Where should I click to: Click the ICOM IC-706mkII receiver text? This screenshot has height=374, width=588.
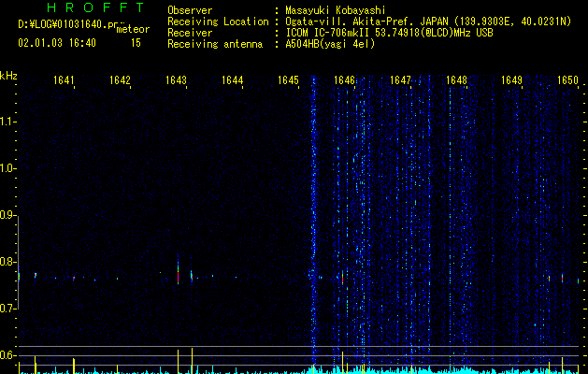(x=389, y=33)
